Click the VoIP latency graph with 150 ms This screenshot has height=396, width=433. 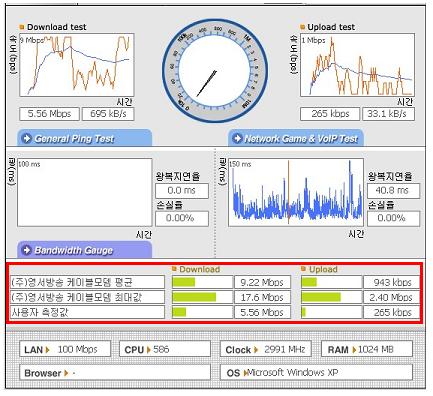pos(296,192)
